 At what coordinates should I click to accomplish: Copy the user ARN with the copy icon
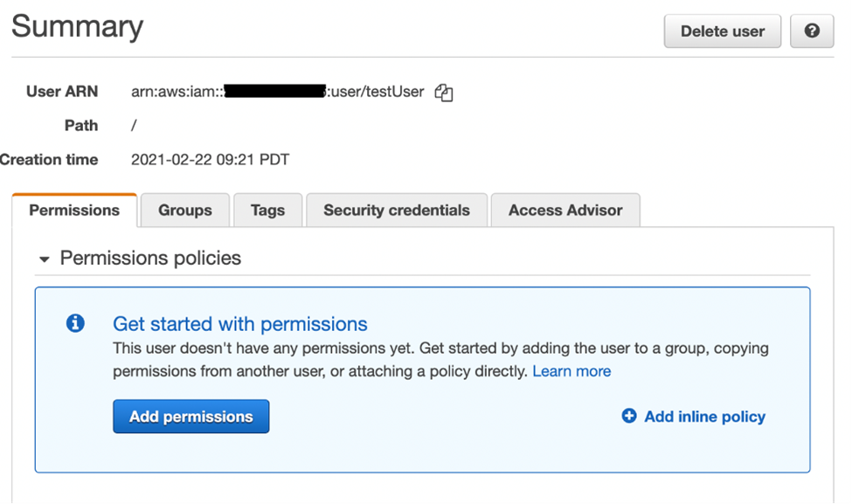(444, 93)
